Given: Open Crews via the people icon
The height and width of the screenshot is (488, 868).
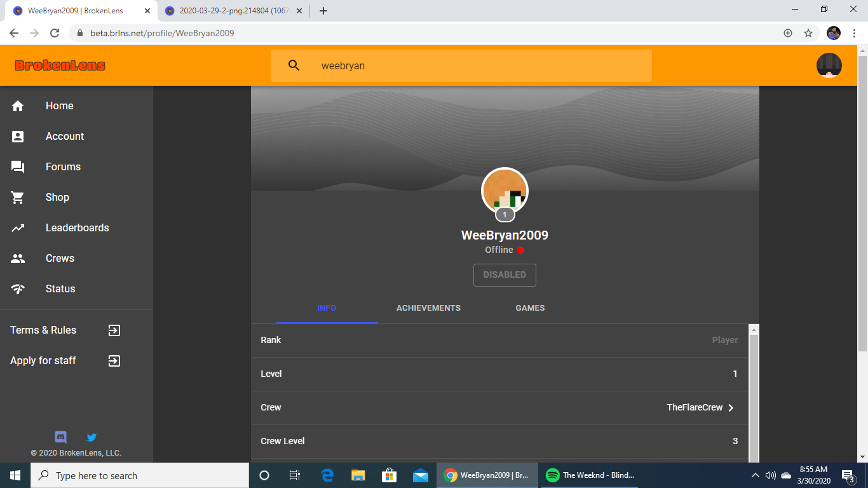Looking at the screenshot, I should tap(18, 259).
